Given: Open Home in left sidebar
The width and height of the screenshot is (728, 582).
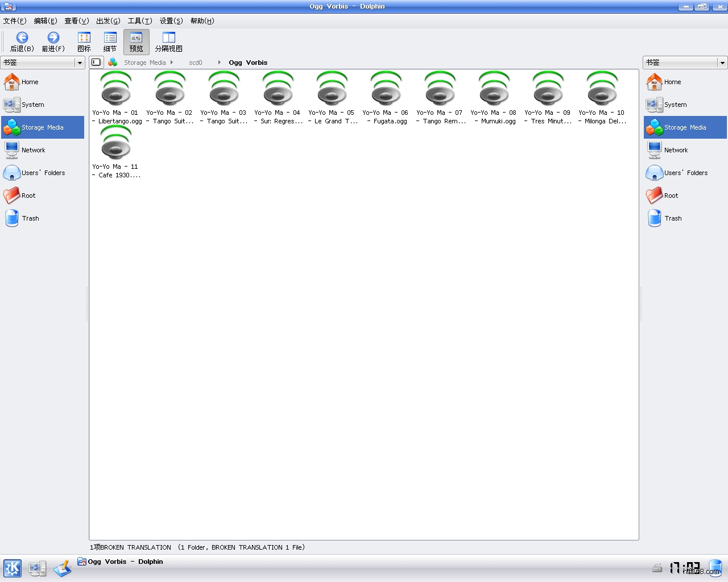Looking at the screenshot, I should [x=30, y=82].
